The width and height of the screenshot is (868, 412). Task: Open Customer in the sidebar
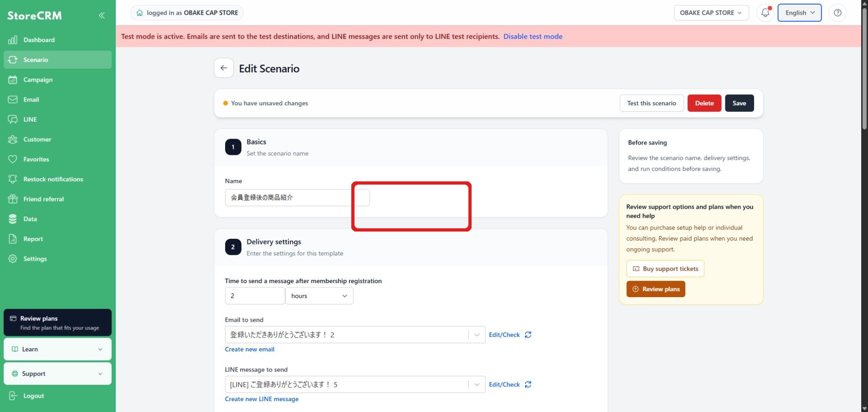pos(57,139)
